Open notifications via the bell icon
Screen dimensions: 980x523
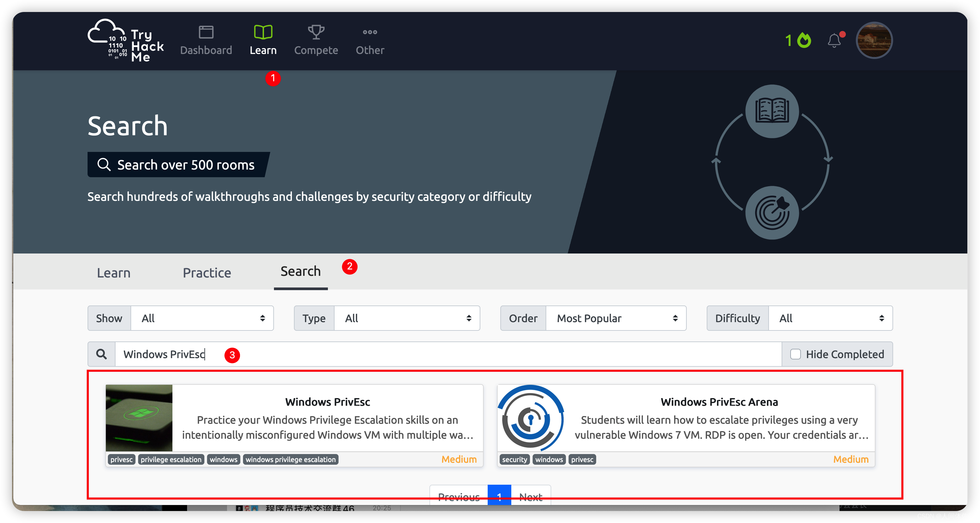coord(835,40)
